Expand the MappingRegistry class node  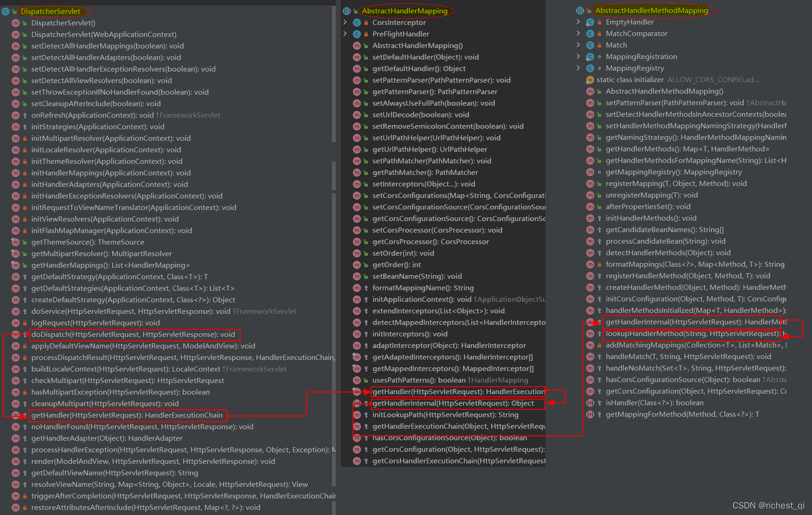[x=578, y=68]
